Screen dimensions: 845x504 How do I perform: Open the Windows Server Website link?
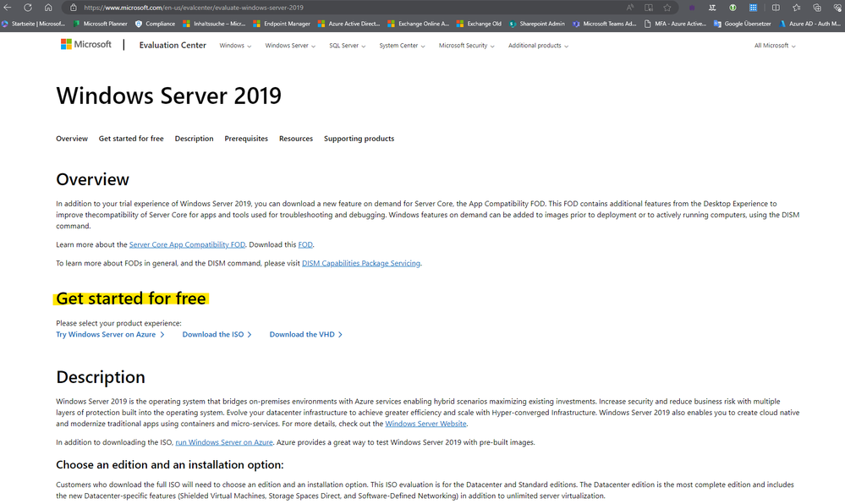[425, 424]
